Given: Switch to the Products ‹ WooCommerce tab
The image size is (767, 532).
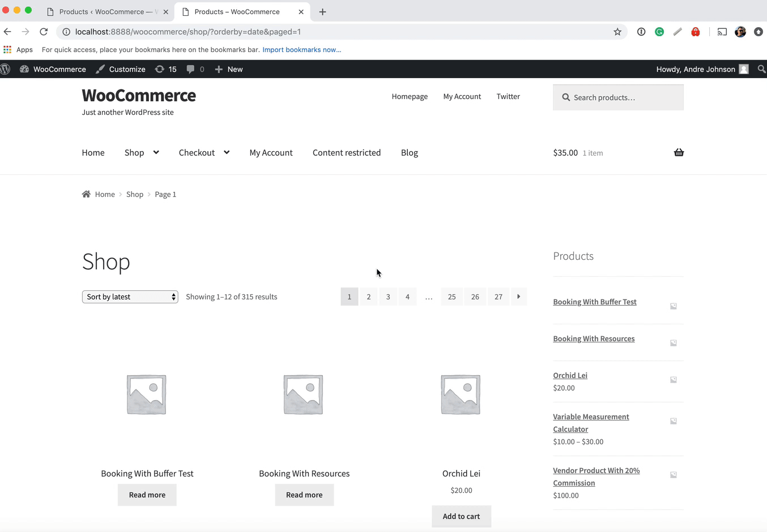Looking at the screenshot, I should coord(108,12).
